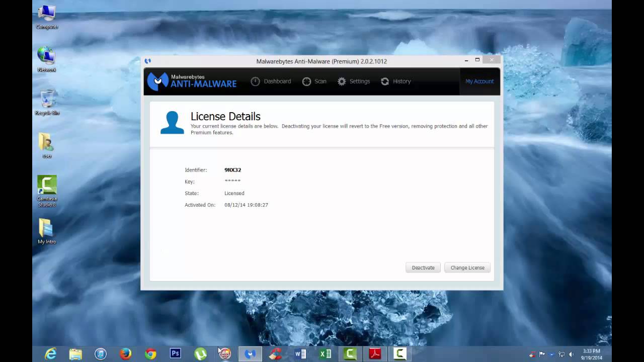Image resolution: width=644 pixels, height=362 pixels.
Task: Click the blue user silhouette icon
Action: click(x=172, y=123)
